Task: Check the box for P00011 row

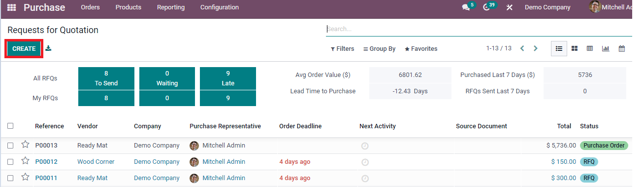Action: coord(10,178)
